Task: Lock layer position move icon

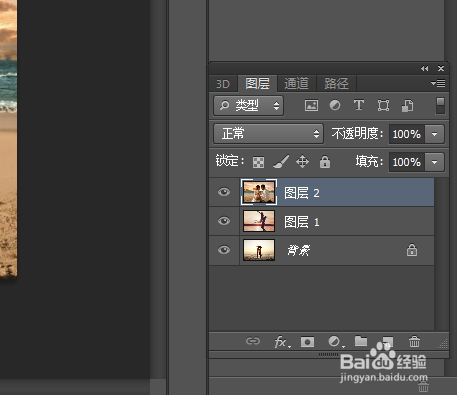Action: pos(302,162)
